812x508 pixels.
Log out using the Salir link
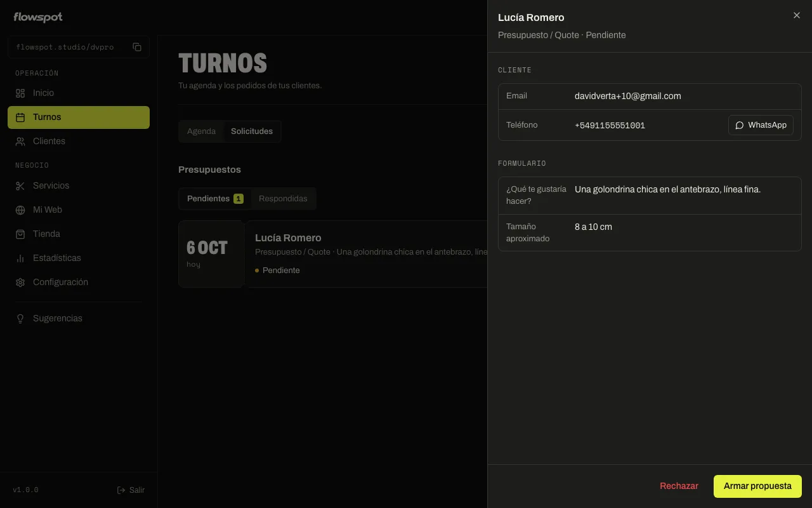(x=131, y=490)
